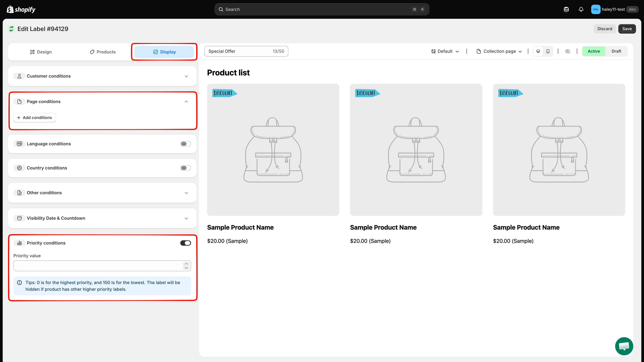644x362 pixels.
Task: Click the Page conditions document icon
Action: point(19,101)
